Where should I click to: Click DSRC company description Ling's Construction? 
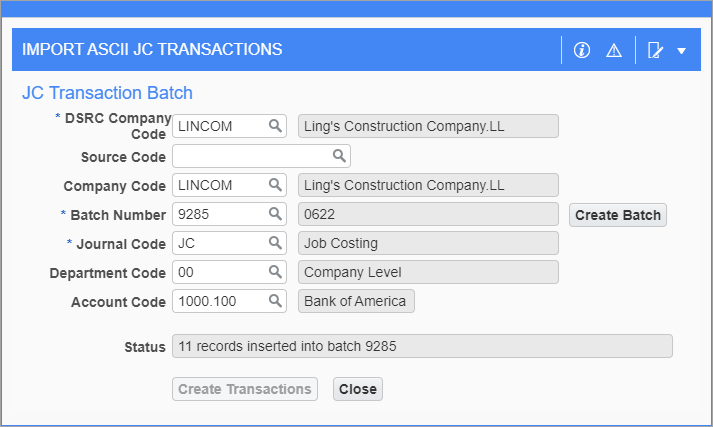428,126
